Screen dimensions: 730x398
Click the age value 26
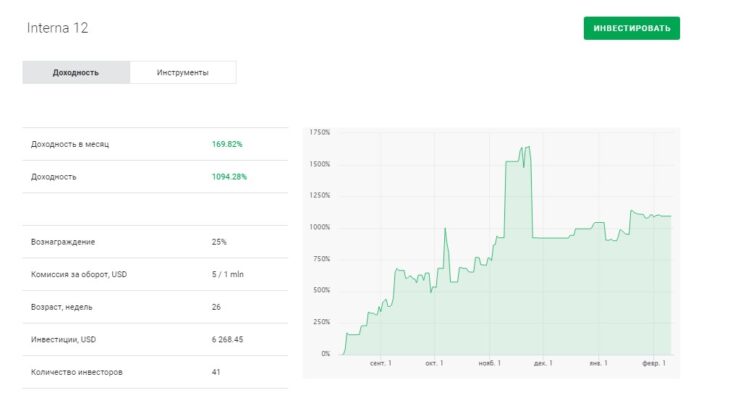[216, 307]
